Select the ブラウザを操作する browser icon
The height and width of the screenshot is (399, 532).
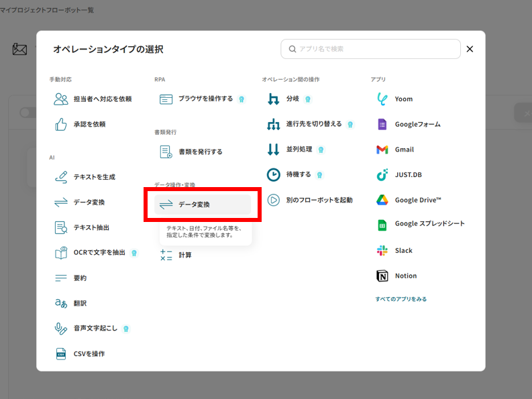(x=166, y=99)
